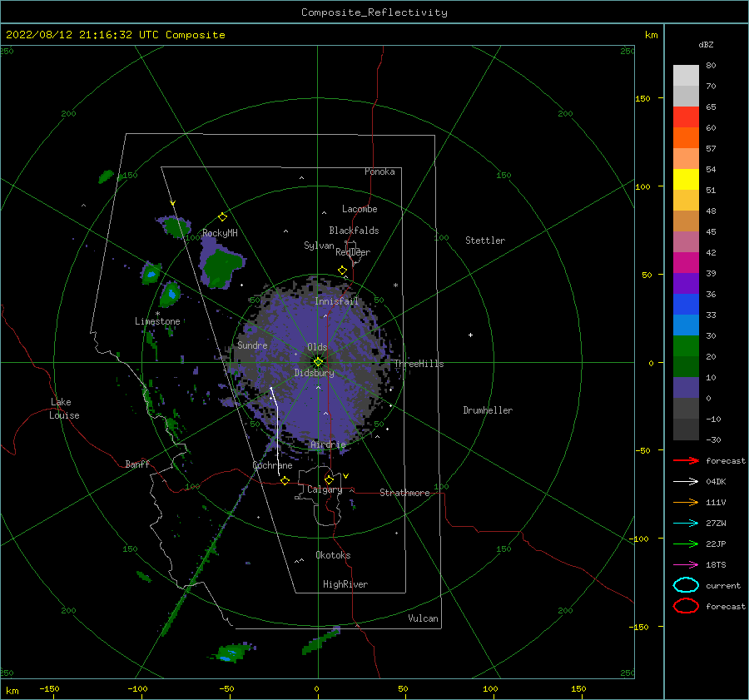The image size is (749, 700).
Task: Click the Innisfail label on the map
Action: [336, 301]
